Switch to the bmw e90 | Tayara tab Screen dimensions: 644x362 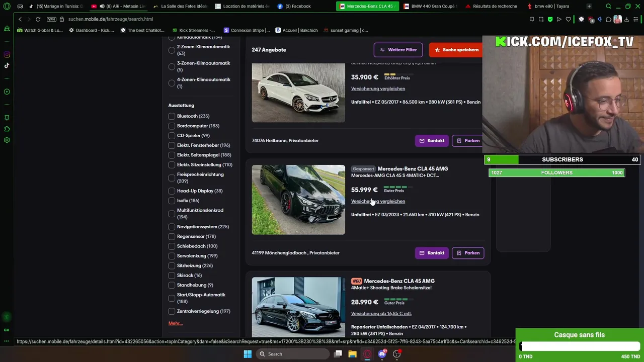(552, 7)
